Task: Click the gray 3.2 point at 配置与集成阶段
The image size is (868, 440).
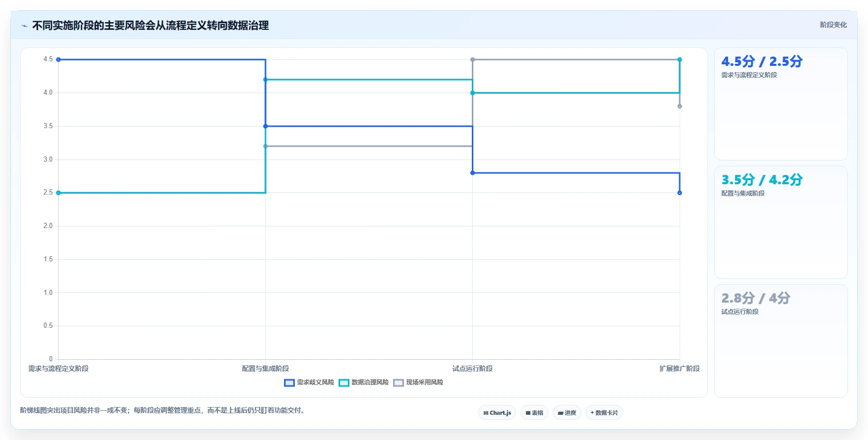Action: (265, 146)
